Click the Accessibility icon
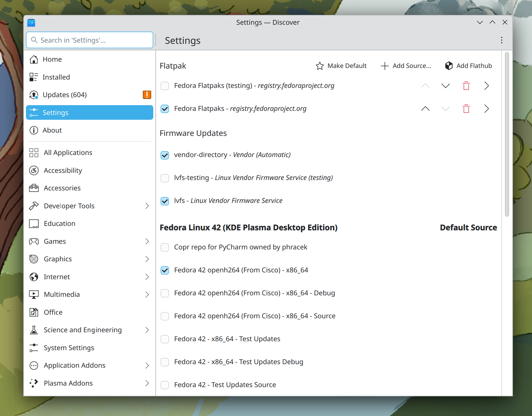This screenshot has height=416, width=532. (x=34, y=170)
